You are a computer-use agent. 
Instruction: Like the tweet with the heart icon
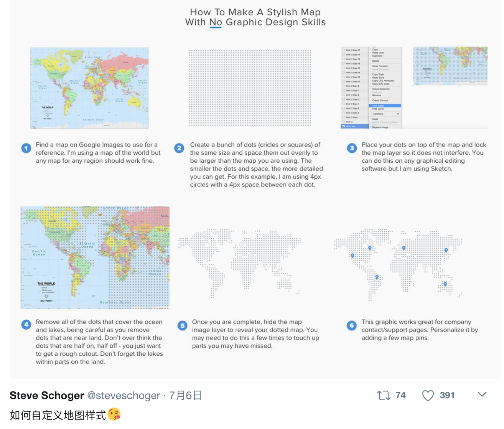coord(428,395)
